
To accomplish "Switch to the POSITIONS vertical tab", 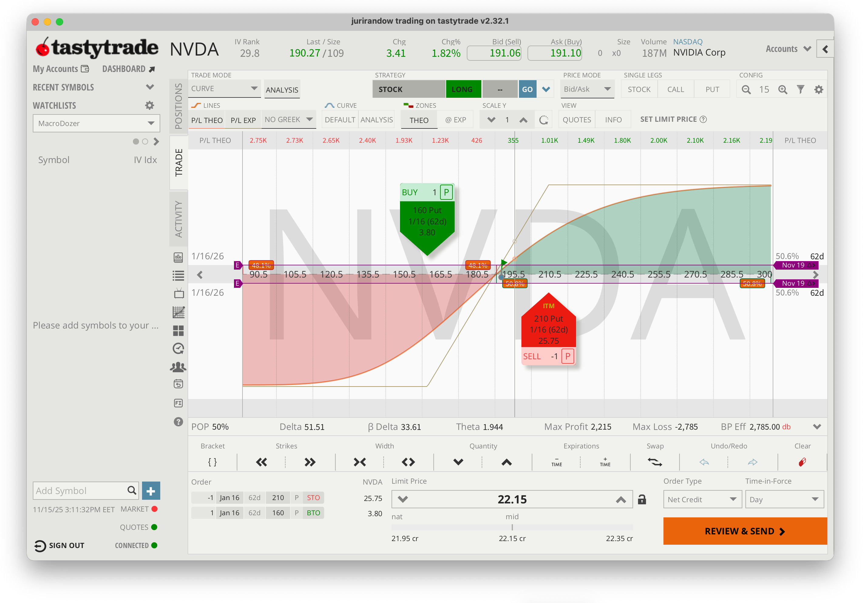I will point(178,106).
